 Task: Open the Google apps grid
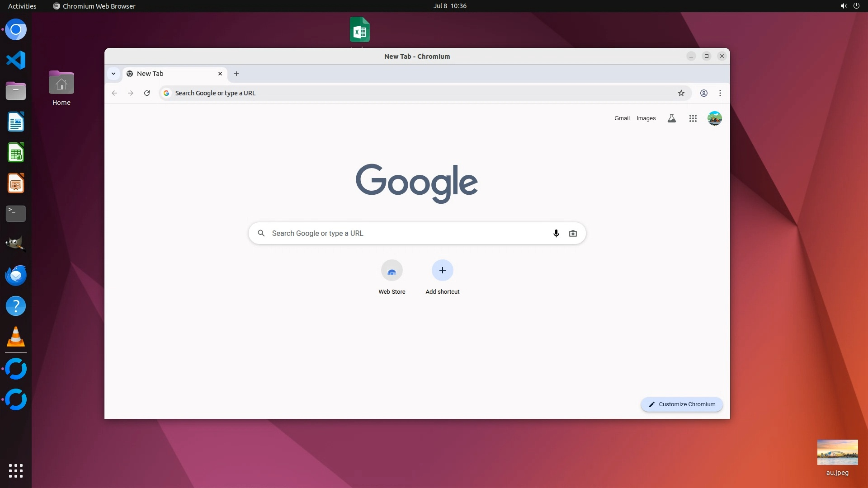(x=693, y=118)
